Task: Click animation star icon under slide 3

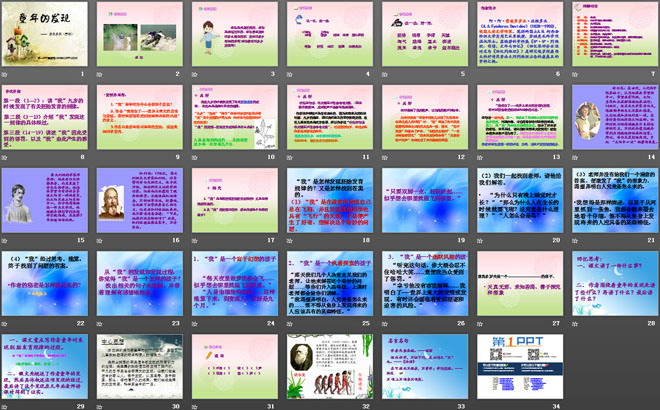Action: 195,75
